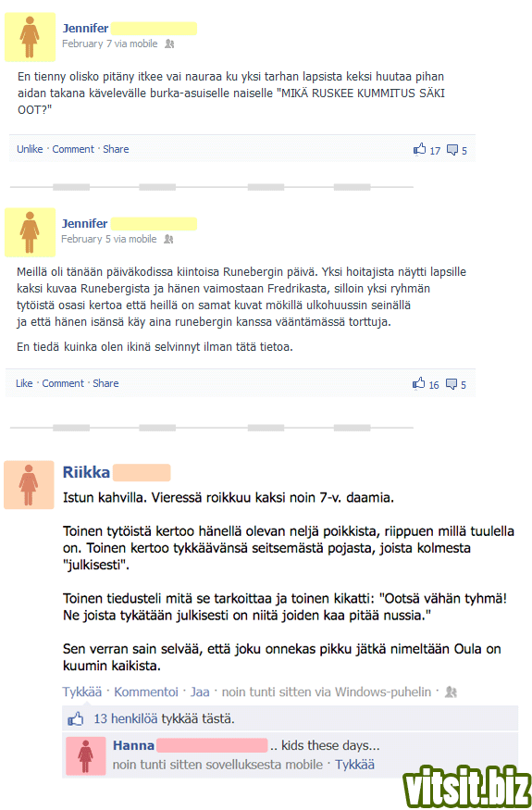Like the Runebergin päivä post

coord(24,383)
